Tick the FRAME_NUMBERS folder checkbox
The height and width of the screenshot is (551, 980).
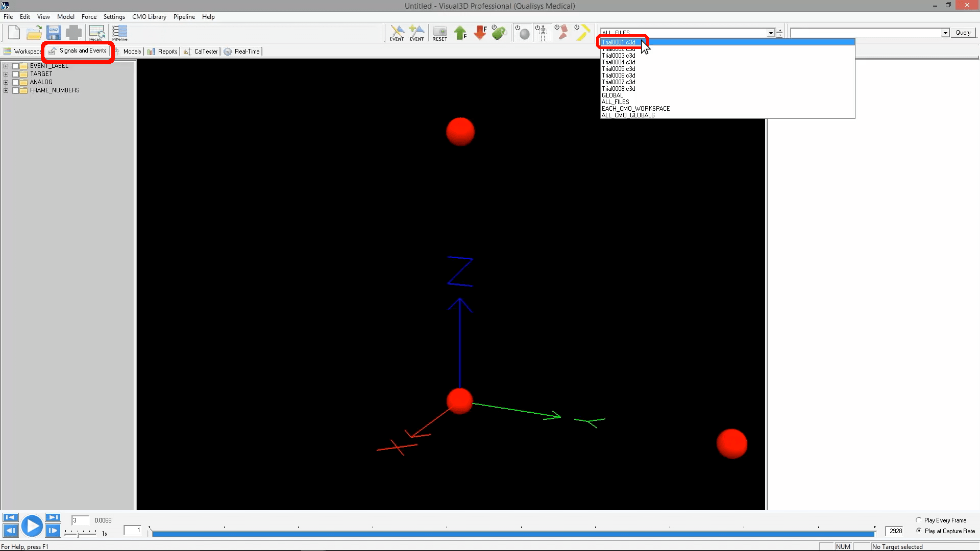point(16,90)
